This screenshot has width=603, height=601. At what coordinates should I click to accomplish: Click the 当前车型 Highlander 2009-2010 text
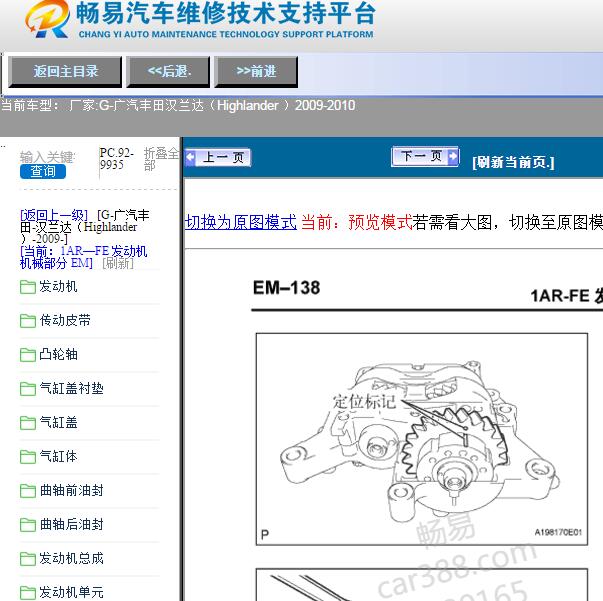tap(178, 105)
